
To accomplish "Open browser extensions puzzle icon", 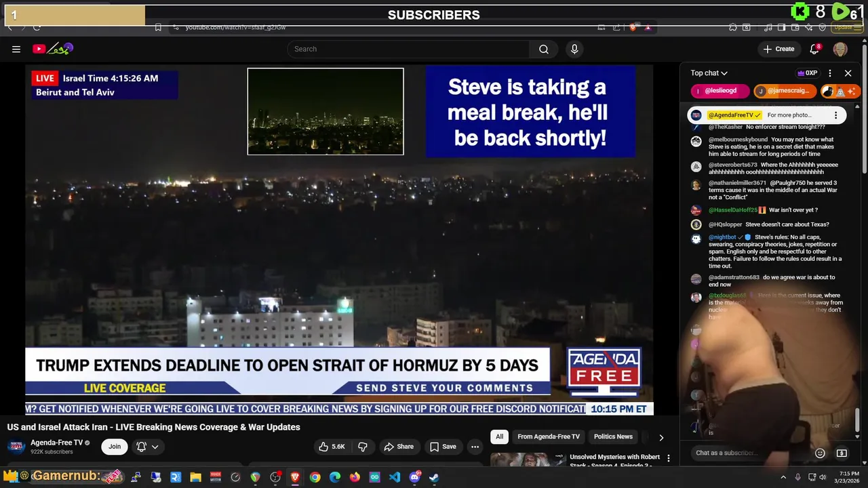I will [733, 27].
